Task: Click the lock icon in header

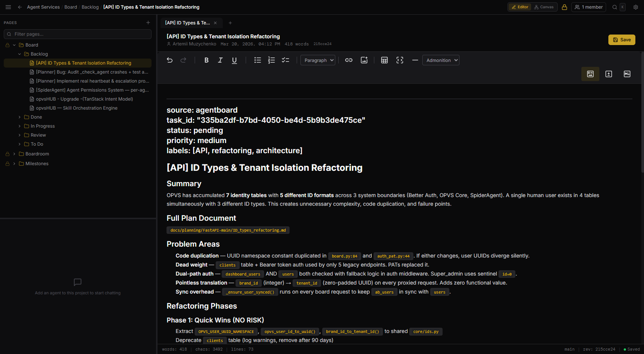Action: (564, 7)
